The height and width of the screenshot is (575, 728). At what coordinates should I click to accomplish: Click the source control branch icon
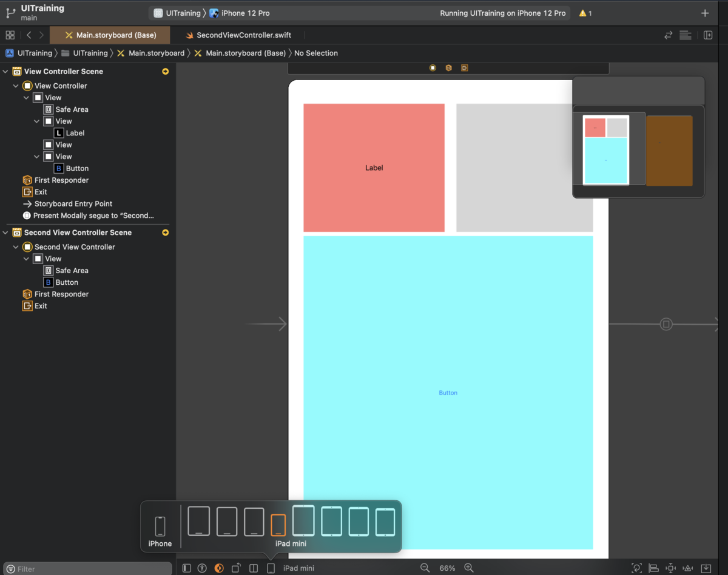coord(10,13)
